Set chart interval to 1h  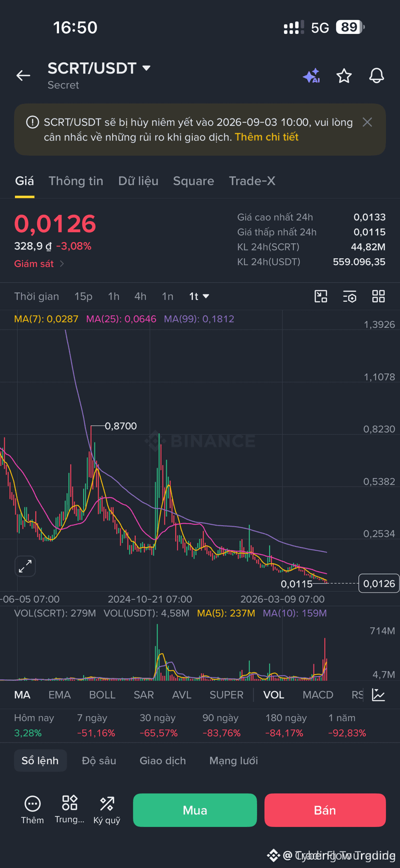(114, 296)
